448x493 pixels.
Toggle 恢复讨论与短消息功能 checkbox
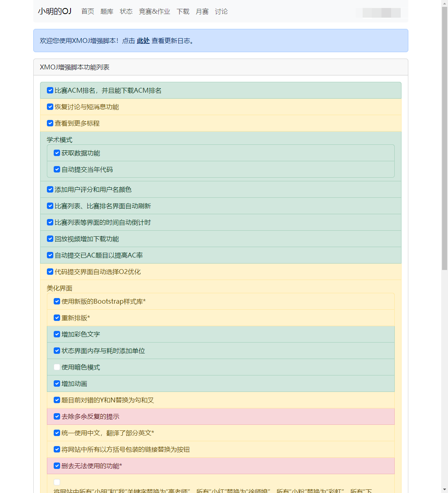pyautogui.click(x=50, y=107)
